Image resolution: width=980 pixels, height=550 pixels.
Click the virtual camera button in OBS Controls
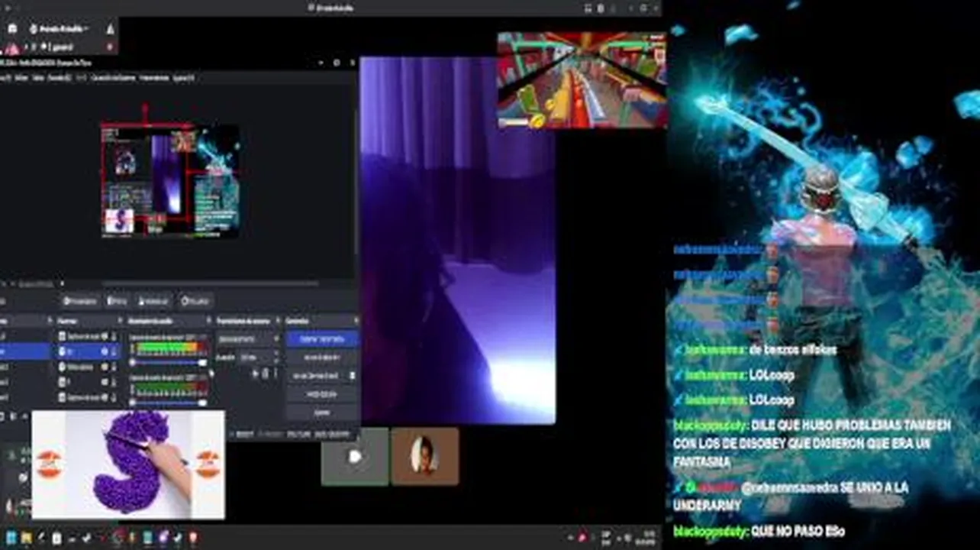coord(316,376)
